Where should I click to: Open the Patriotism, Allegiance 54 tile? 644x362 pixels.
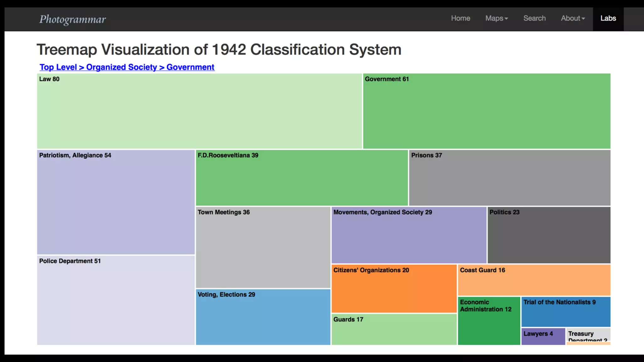(116, 202)
